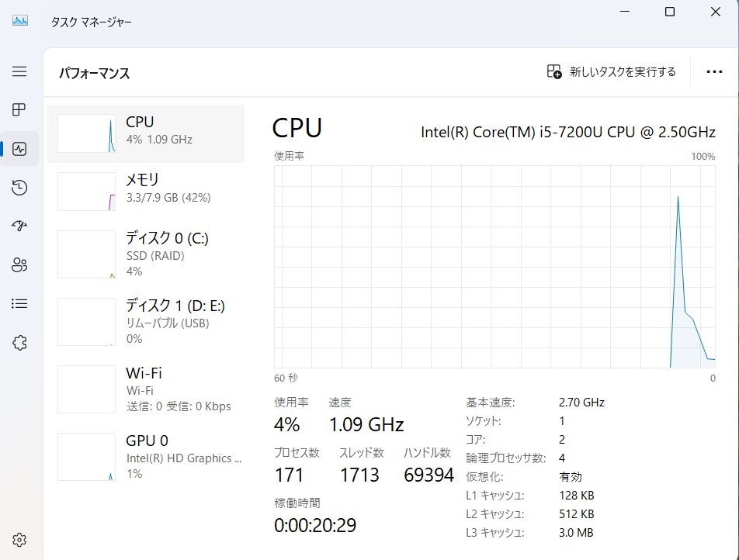
Task: Click the 1.09 GHz speed value
Action: (366, 425)
